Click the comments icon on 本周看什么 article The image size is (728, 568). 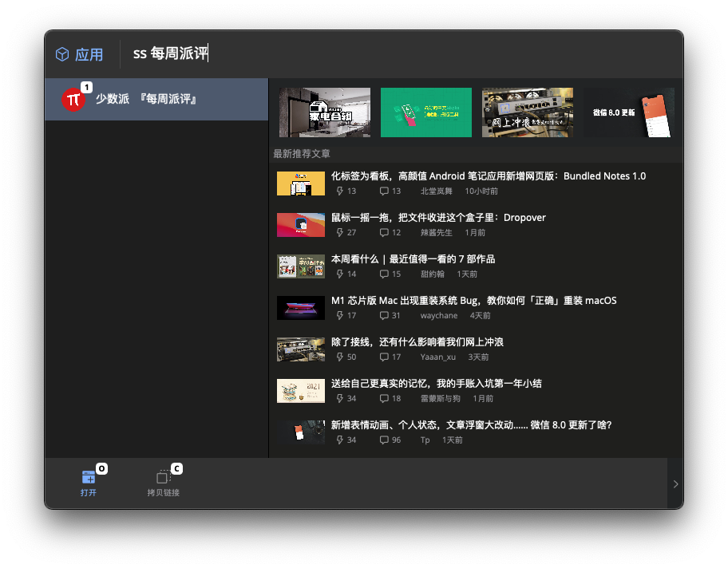384,274
